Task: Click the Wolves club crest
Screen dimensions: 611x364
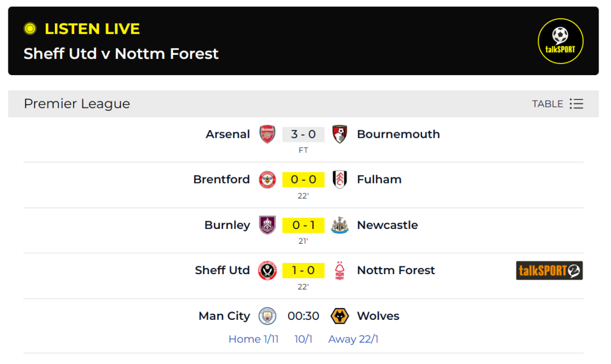Action: pos(339,316)
